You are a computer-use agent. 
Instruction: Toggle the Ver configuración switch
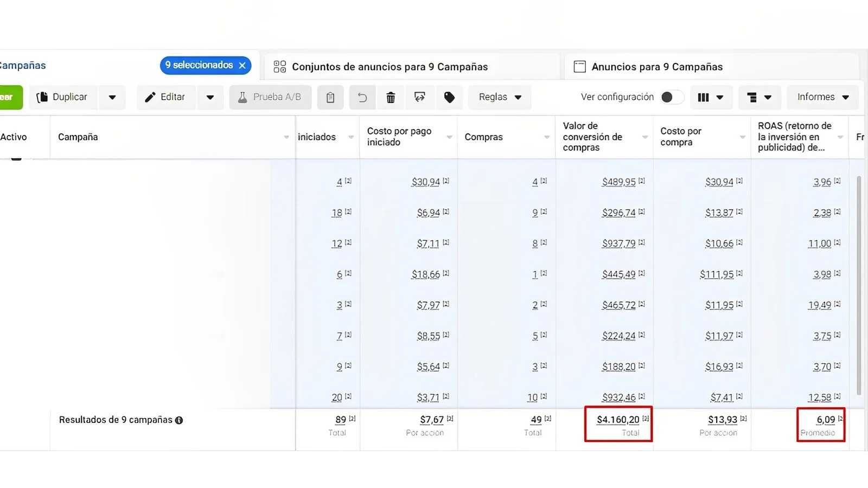pos(672,97)
